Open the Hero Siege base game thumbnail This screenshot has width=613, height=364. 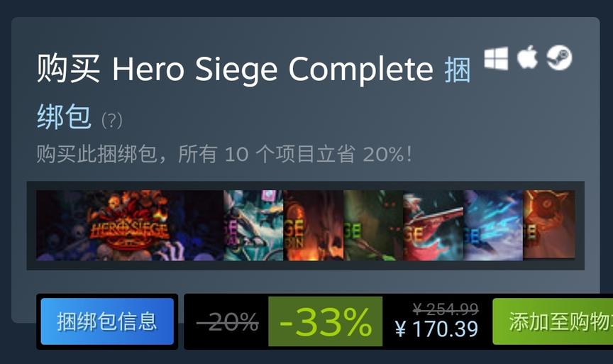pos(130,225)
